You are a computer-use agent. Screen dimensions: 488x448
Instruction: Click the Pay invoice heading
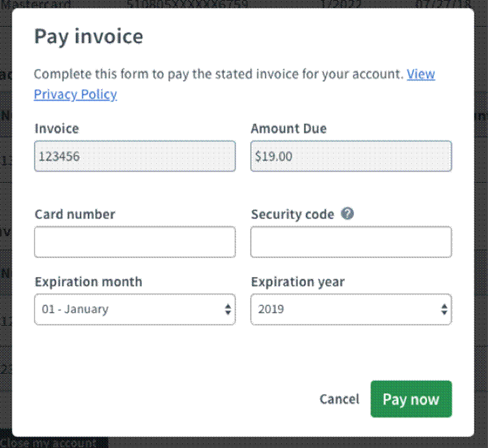(88, 36)
